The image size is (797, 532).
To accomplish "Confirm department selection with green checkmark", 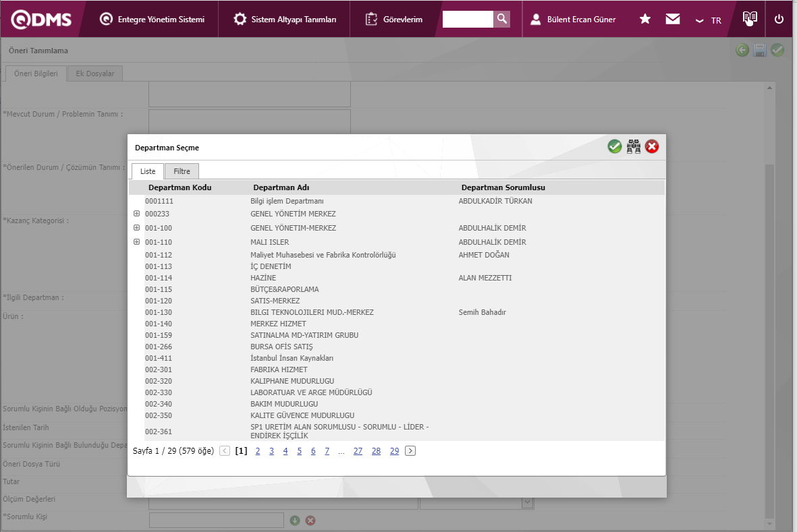I will 614,146.
